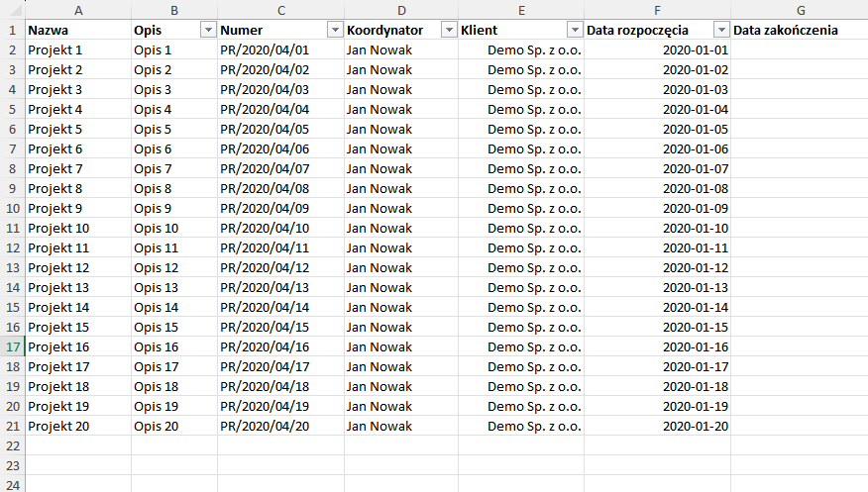The image size is (868, 492).
Task: Select column C header
Action: tap(280, 10)
